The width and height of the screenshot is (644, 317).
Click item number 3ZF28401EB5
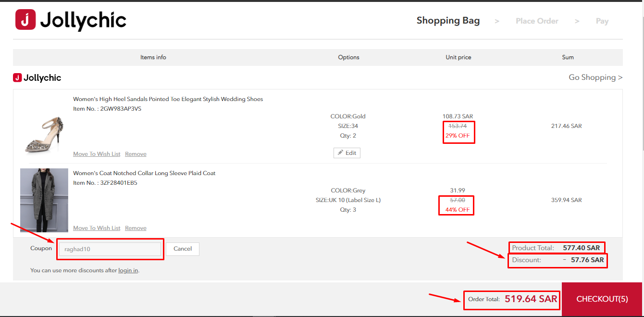[118, 183]
